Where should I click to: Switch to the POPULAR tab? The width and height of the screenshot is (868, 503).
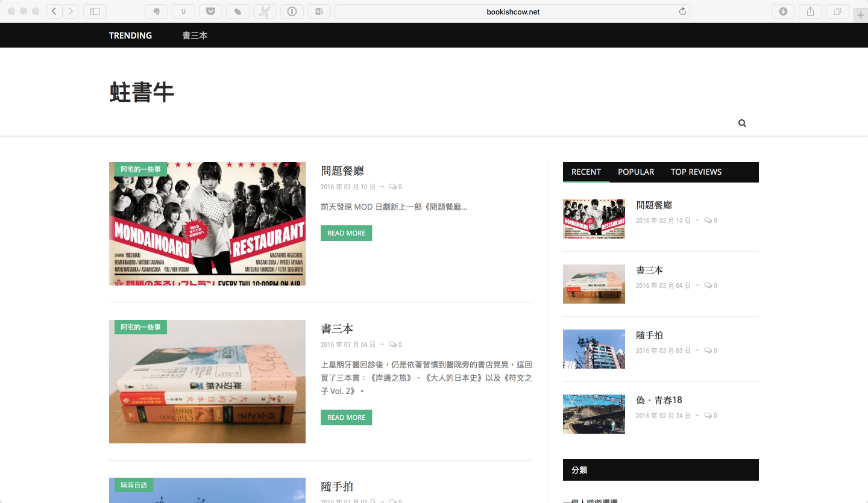click(x=635, y=172)
